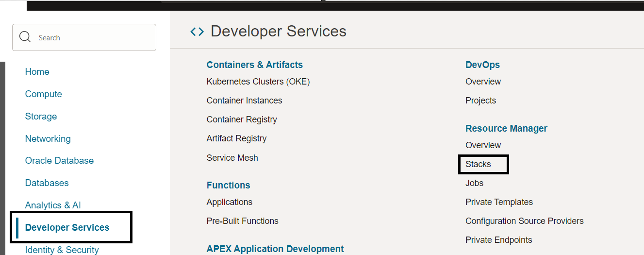Open Pre-Built Functions link
The height and width of the screenshot is (255, 644).
pos(243,221)
